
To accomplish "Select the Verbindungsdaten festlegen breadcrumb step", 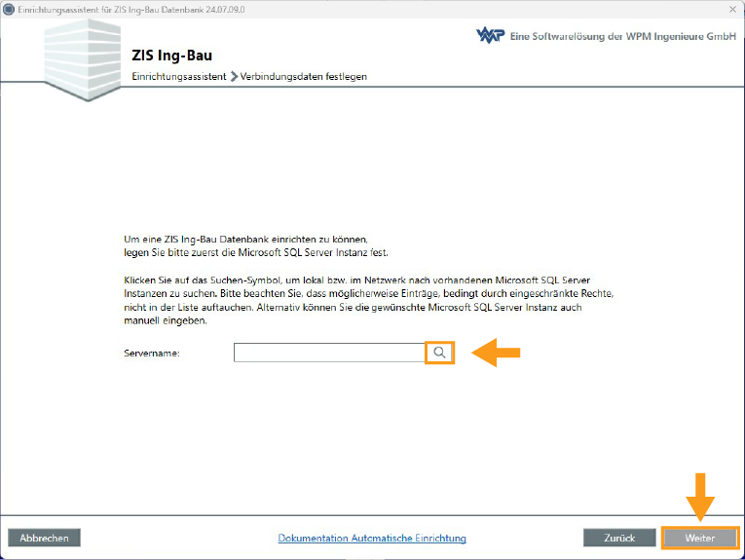I will tap(304, 76).
